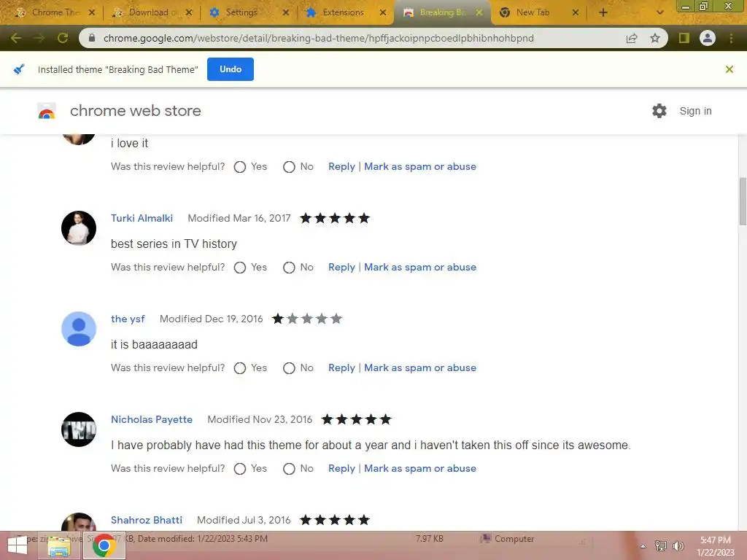Open the side panel icon
747x560 pixels.
click(x=684, y=38)
